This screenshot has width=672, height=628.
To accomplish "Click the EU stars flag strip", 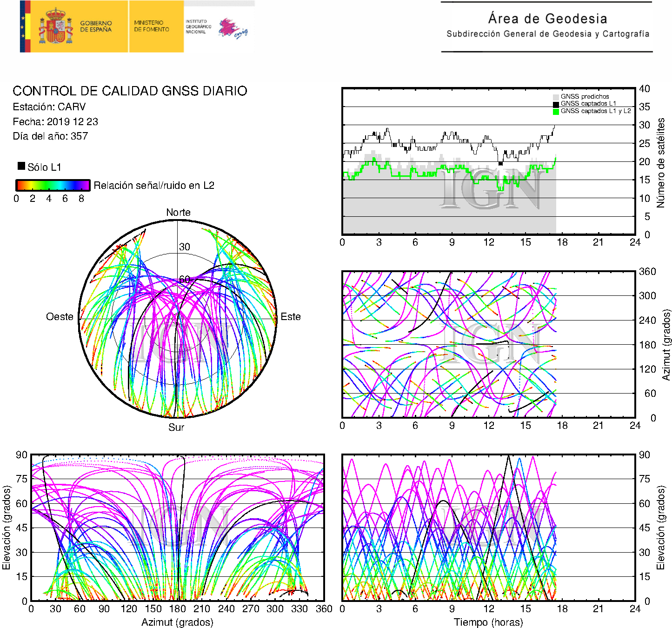I will click(x=24, y=27).
